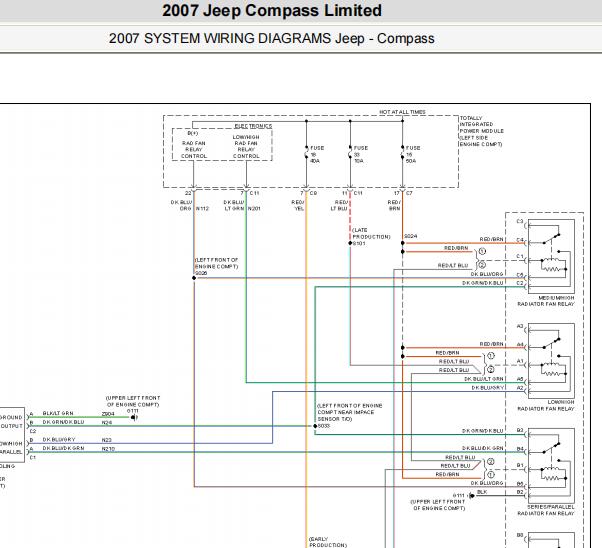602x548 pixels.
Task: Click the 'BLK/LT GRN' wire label
Action: tap(58, 413)
